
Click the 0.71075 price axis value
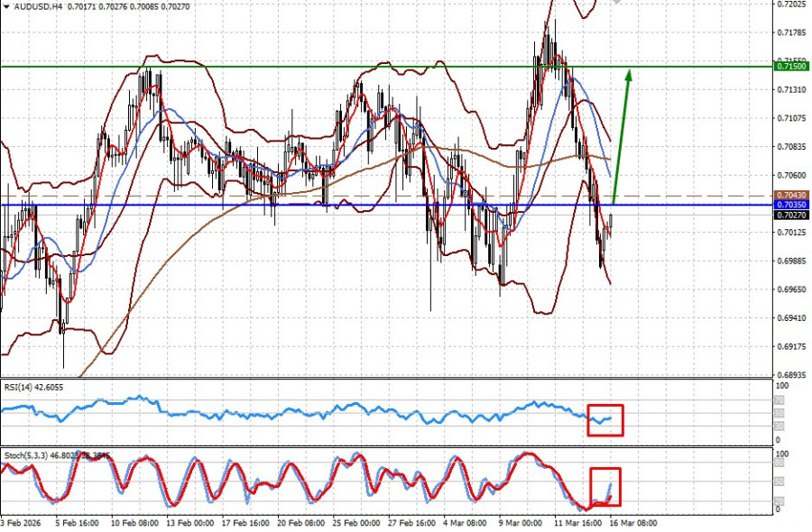(x=792, y=118)
